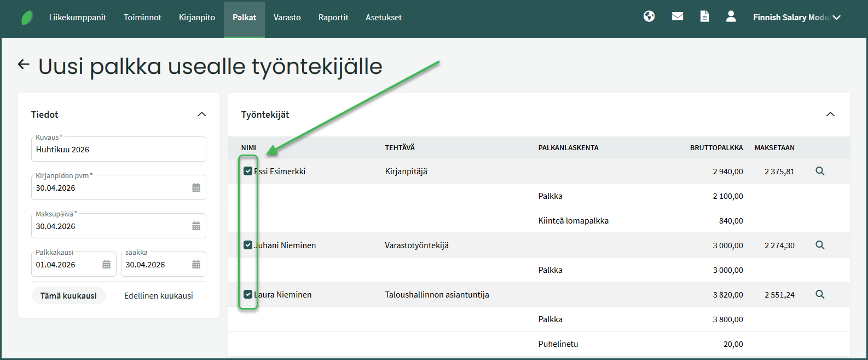Click the green leaf logo icon

[27, 18]
